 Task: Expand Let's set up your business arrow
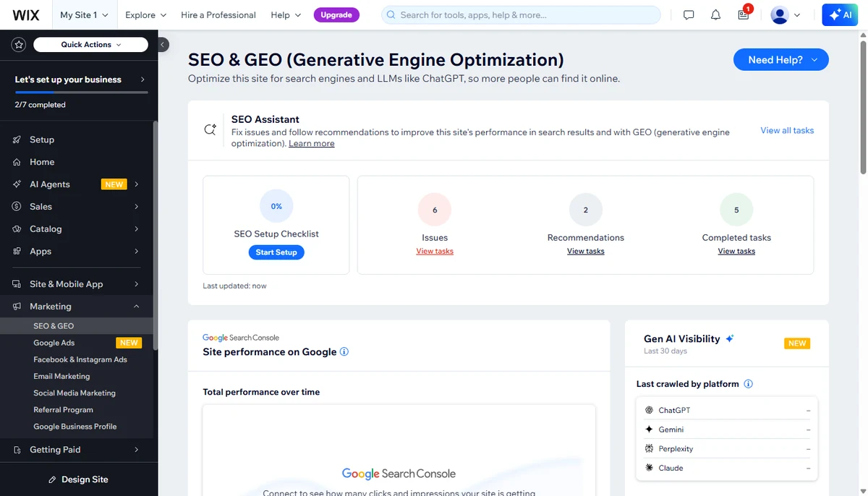pyautogui.click(x=142, y=80)
